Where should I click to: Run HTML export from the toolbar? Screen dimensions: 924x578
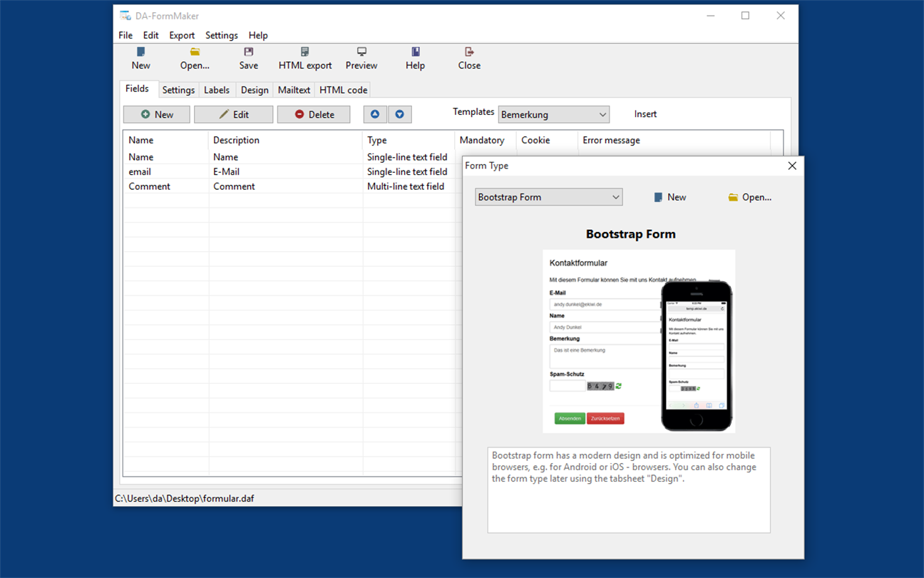click(x=305, y=59)
